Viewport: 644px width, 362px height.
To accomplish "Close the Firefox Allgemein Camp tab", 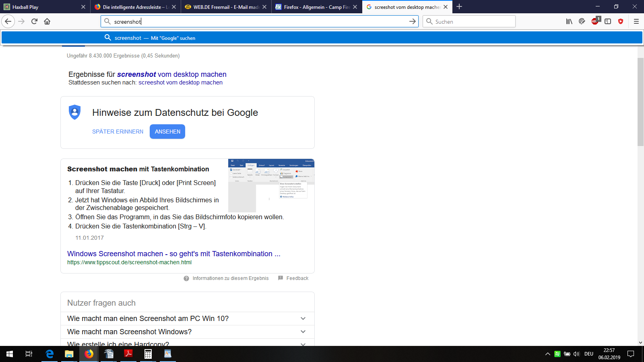I will pyautogui.click(x=355, y=7).
